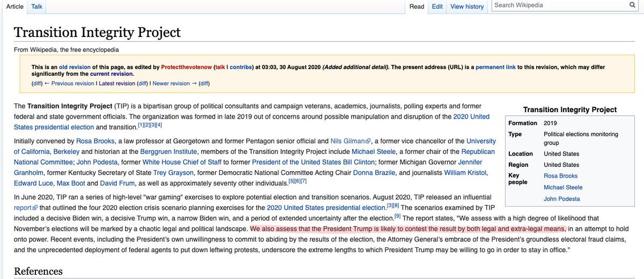The image size is (644, 279).
Task: Open Rosa Brooks in infobox
Action: click(x=561, y=176)
